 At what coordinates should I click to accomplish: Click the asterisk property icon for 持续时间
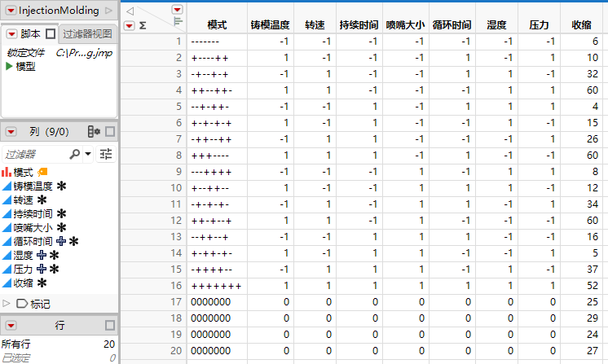pyautogui.click(x=61, y=213)
